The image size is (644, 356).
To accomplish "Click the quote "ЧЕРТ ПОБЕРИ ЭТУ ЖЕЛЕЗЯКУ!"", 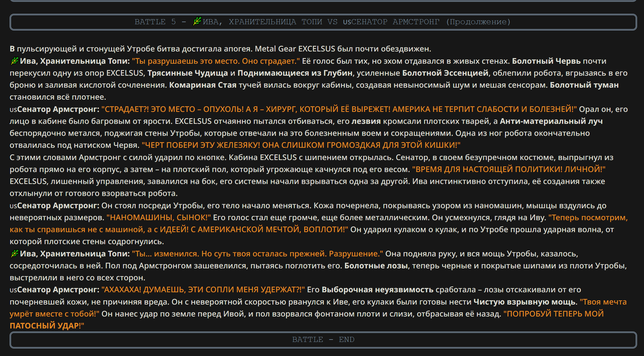I will [201, 145].
